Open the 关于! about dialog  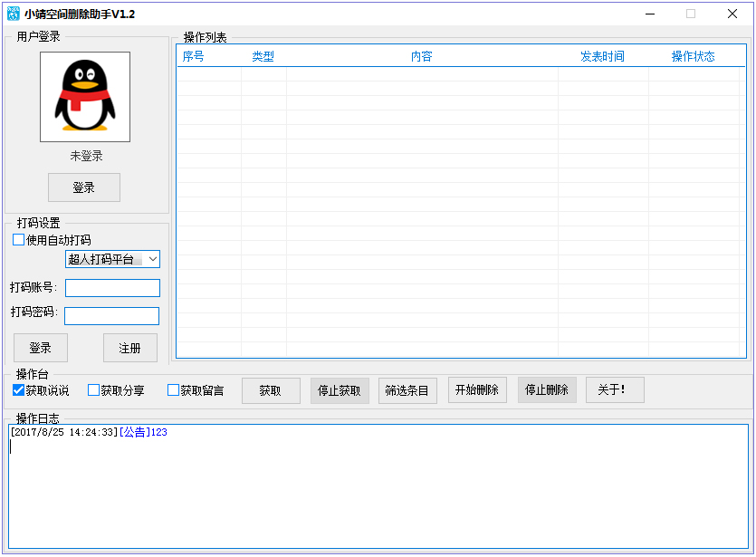point(615,390)
